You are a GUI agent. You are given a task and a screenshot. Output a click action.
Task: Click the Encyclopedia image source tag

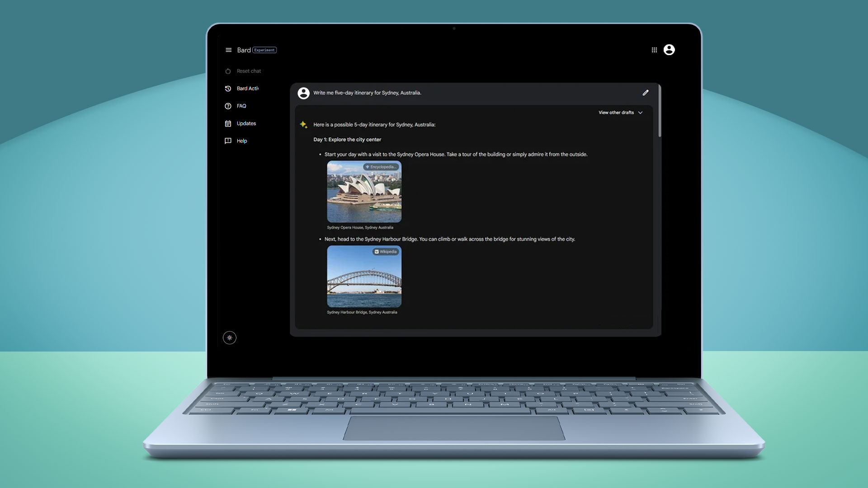(380, 167)
